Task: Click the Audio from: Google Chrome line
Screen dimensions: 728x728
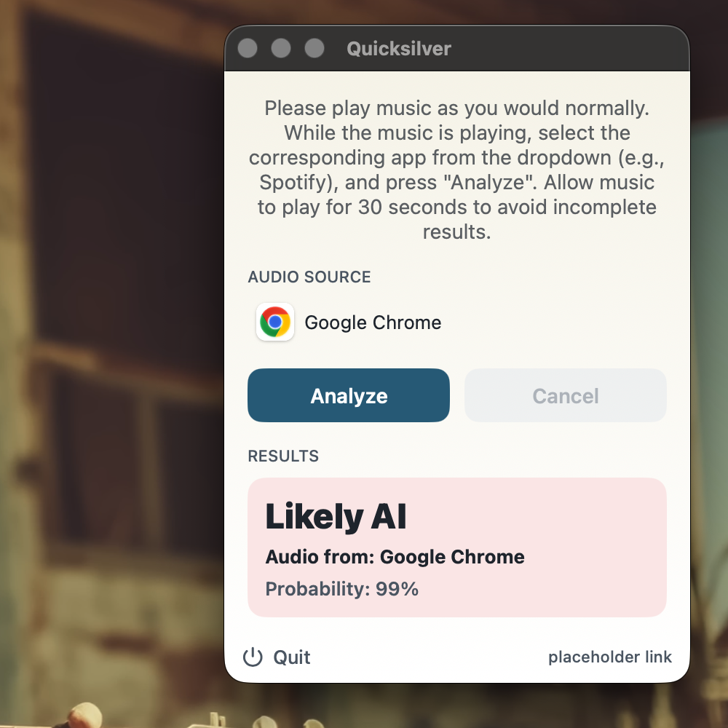Action: [x=395, y=557]
